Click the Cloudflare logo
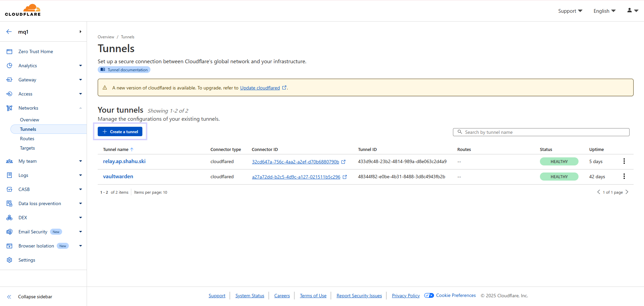The width and height of the screenshot is (644, 306). tap(23, 10)
